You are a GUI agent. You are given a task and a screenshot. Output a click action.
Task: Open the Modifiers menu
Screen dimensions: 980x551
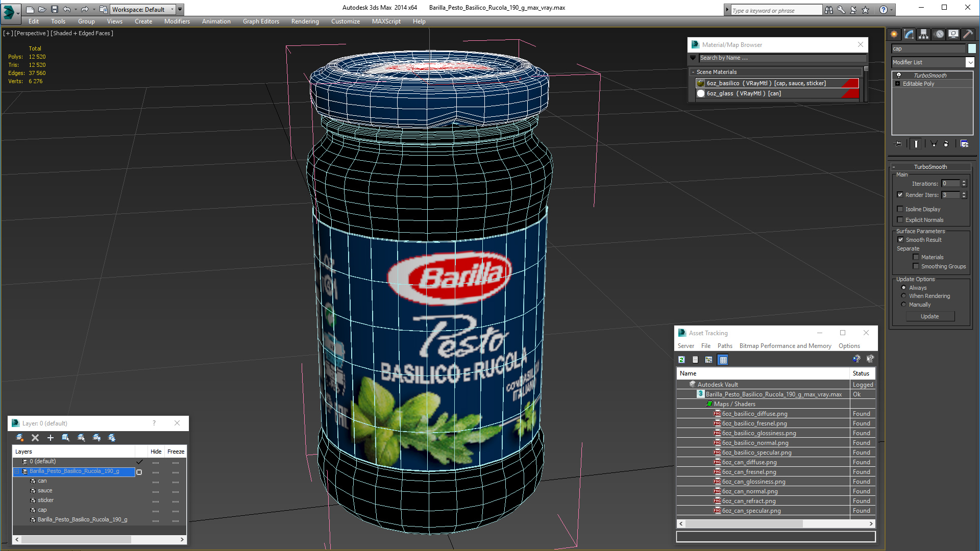click(x=177, y=21)
